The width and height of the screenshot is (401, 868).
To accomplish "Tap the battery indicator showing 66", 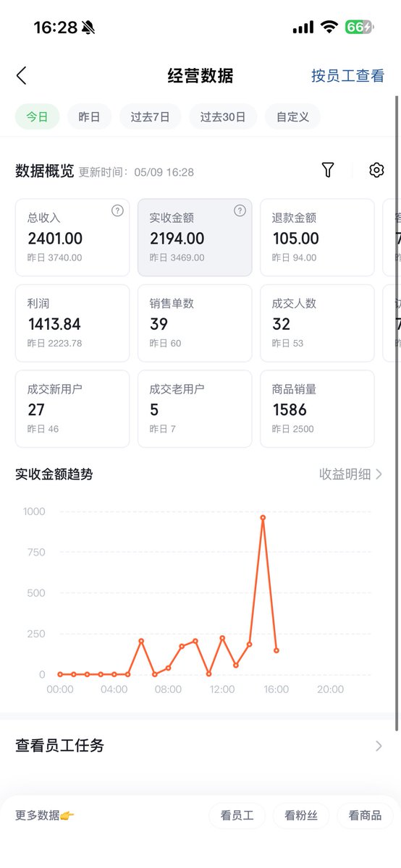I will 359,27.
